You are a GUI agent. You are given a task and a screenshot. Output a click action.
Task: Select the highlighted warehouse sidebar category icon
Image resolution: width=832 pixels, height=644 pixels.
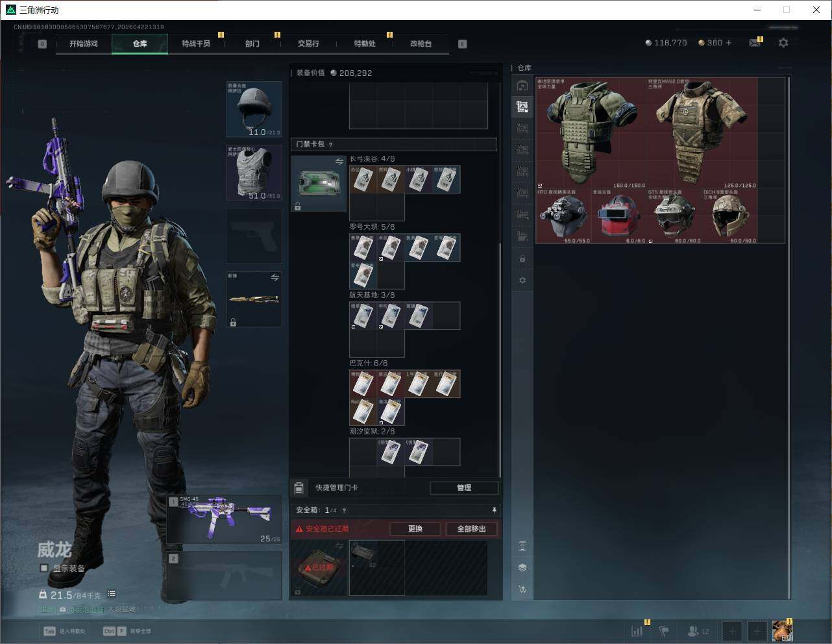(x=522, y=107)
